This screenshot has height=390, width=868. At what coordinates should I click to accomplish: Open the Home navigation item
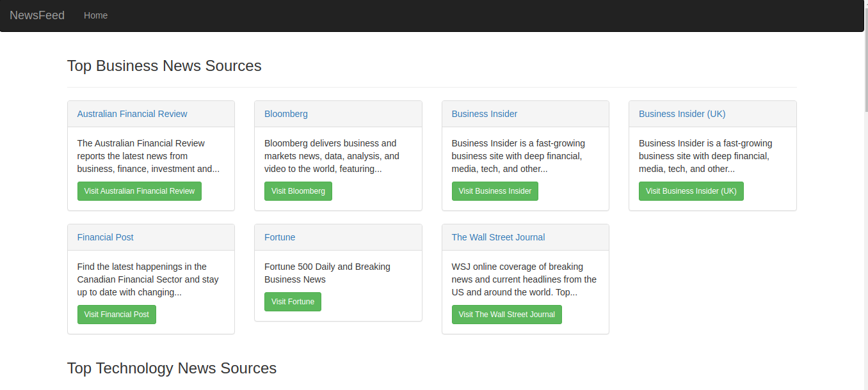tap(95, 15)
